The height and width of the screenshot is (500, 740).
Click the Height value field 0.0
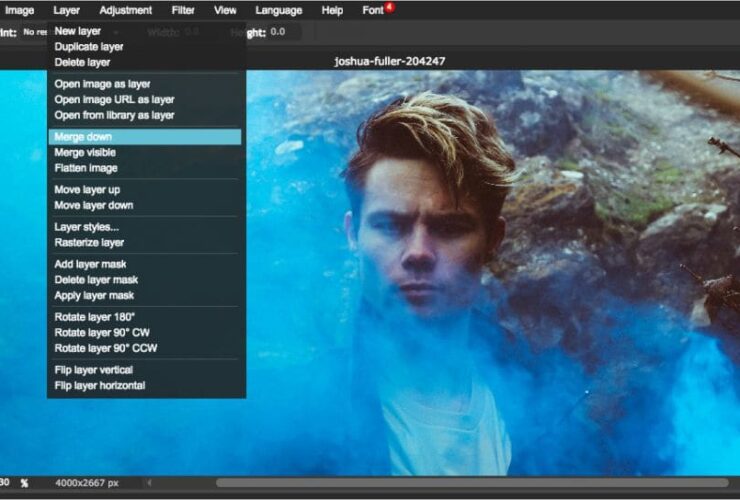click(x=283, y=32)
